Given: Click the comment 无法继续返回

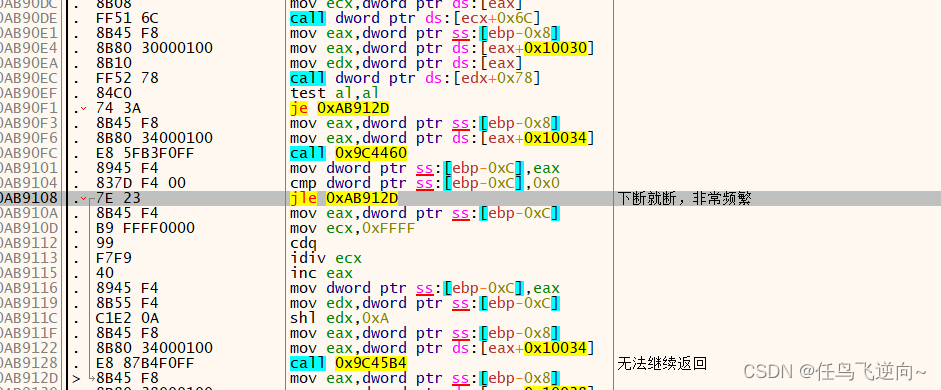Looking at the screenshot, I should coord(662,364).
